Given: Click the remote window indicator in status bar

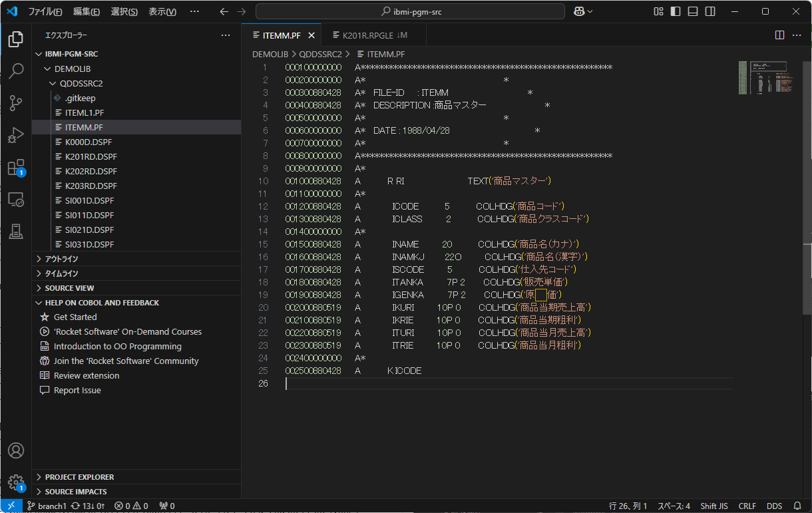Looking at the screenshot, I should click(11, 506).
